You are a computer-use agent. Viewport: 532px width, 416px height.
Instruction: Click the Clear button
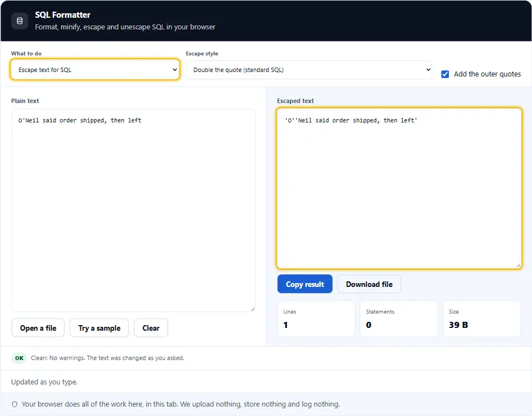[151, 328]
